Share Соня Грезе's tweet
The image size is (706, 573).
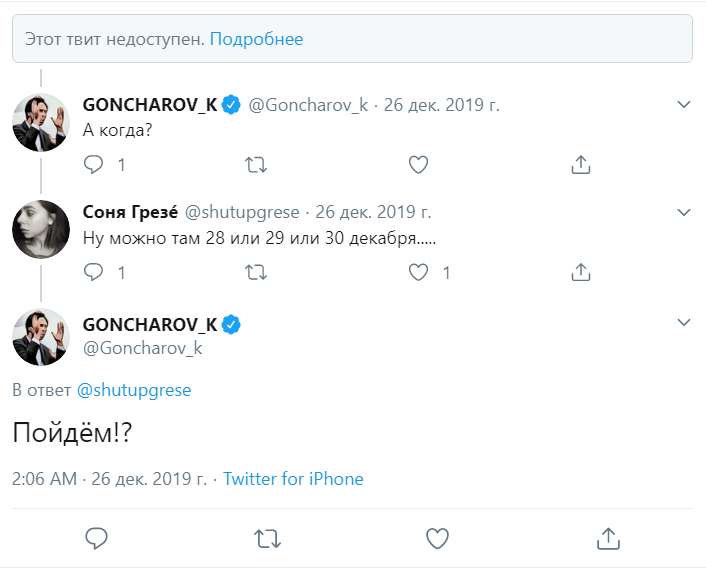[581, 271]
